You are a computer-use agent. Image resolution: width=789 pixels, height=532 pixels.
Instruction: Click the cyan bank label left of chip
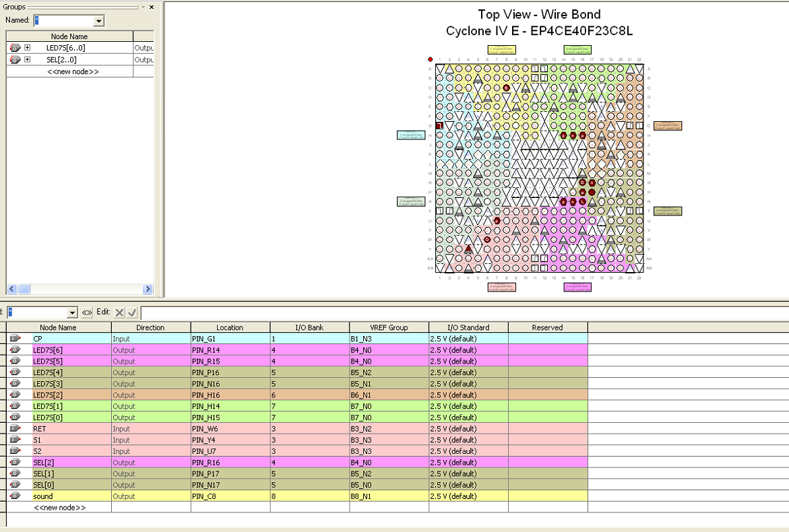click(x=411, y=135)
